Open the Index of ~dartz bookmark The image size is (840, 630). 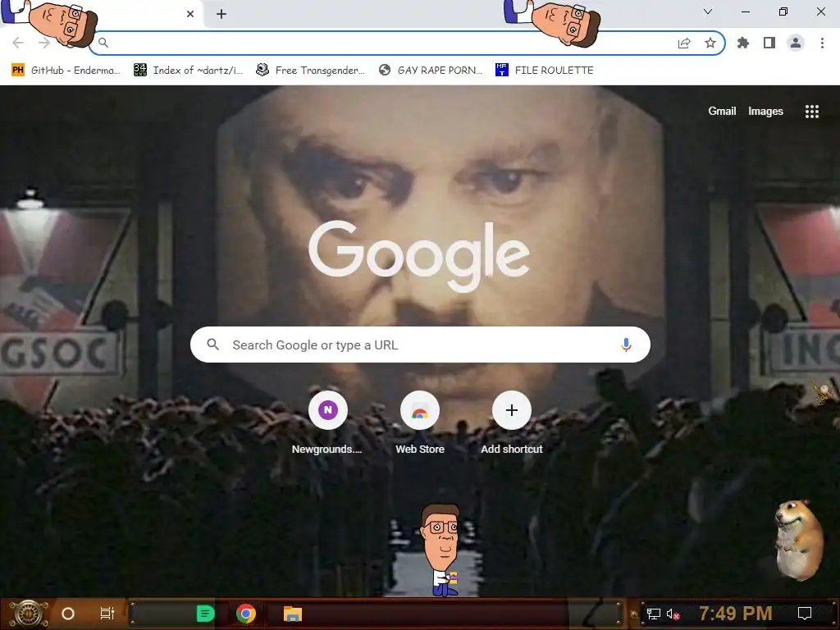(188, 71)
